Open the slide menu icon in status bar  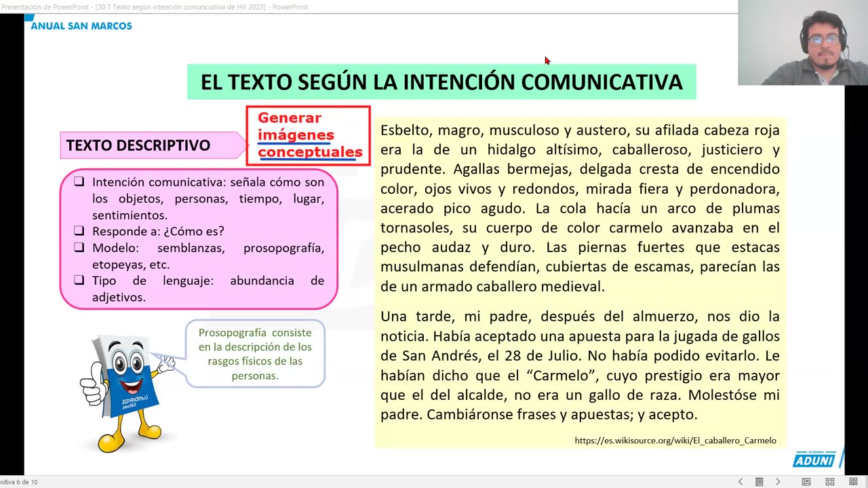(759, 482)
